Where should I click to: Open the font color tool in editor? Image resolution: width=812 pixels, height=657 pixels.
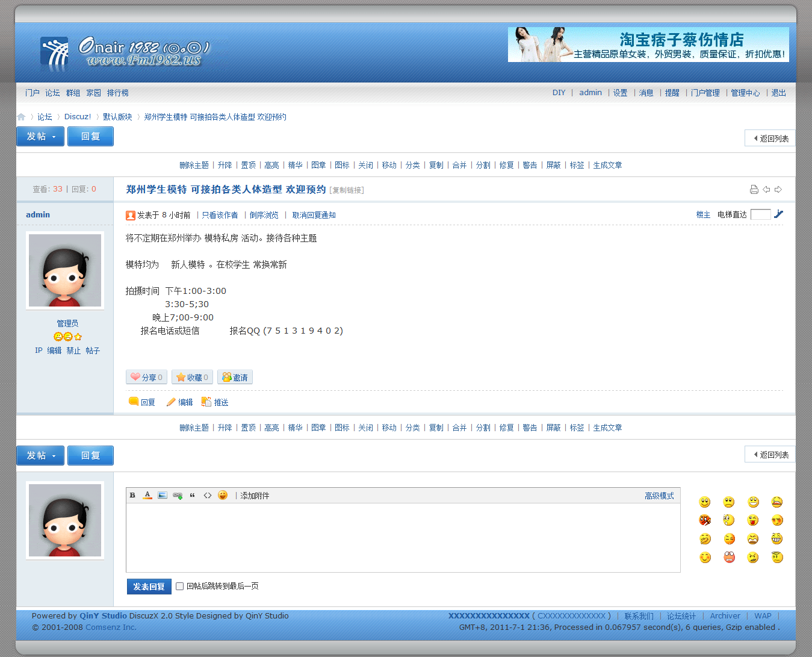click(147, 496)
